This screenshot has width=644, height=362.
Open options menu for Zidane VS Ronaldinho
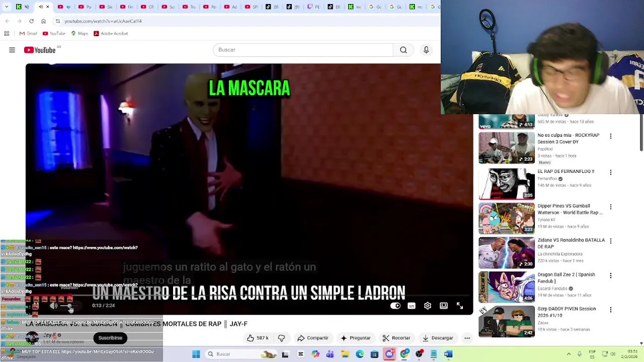click(x=611, y=241)
